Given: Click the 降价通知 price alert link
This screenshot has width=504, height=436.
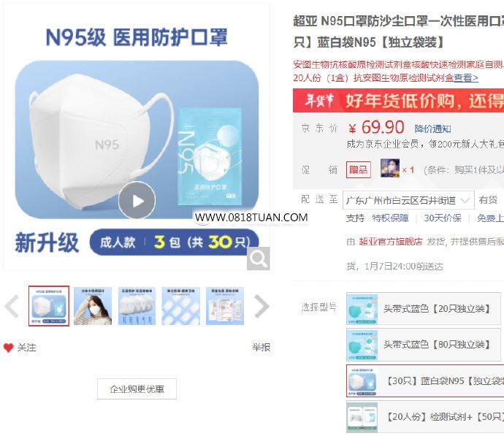Looking at the screenshot, I should click(x=432, y=129).
